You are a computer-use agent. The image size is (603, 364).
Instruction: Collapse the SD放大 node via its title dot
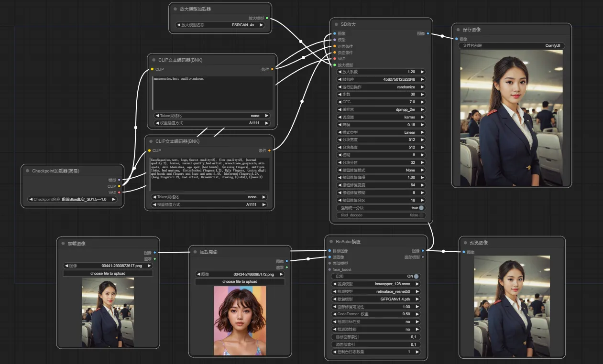pos(335,24)
